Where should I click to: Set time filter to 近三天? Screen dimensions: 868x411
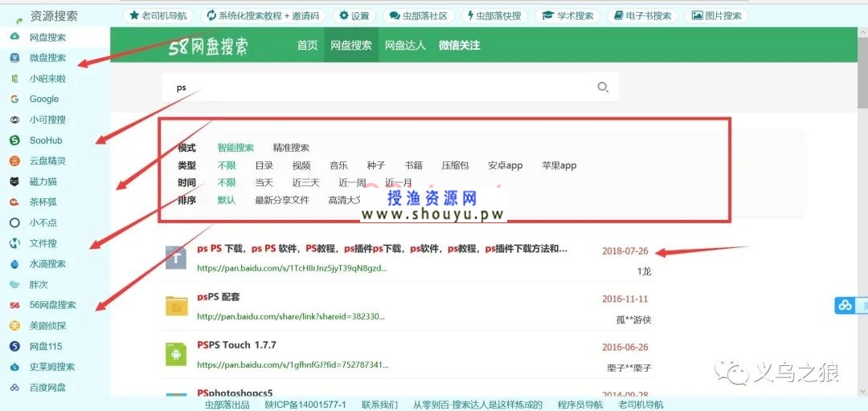point(306,182)
